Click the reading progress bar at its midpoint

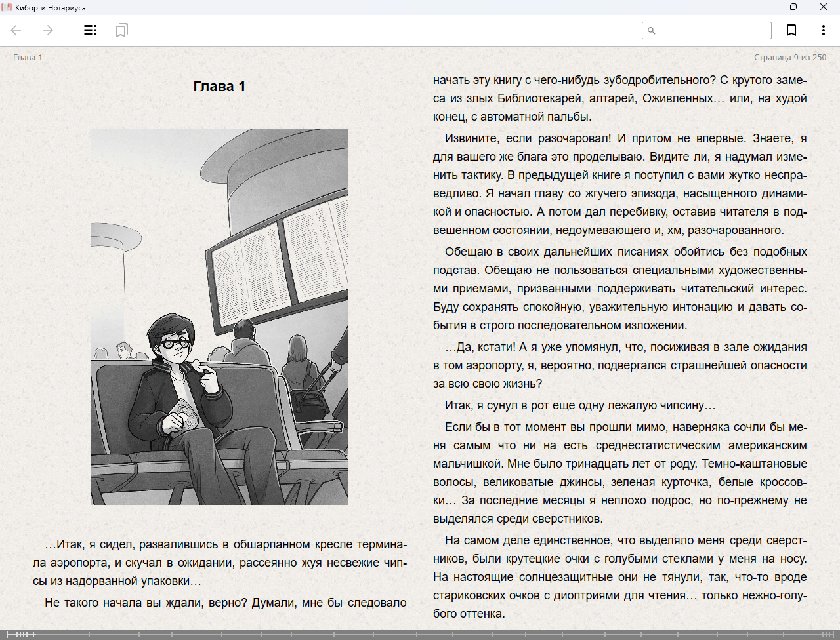click(x=420, y=634)
